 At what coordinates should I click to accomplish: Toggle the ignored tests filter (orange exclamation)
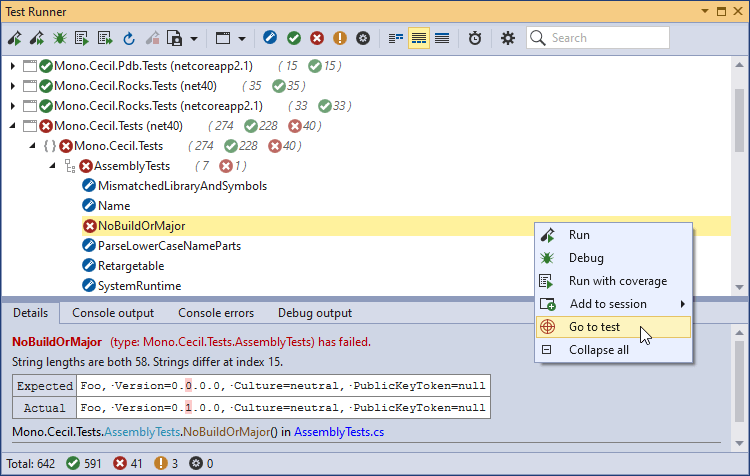(340, 38)
